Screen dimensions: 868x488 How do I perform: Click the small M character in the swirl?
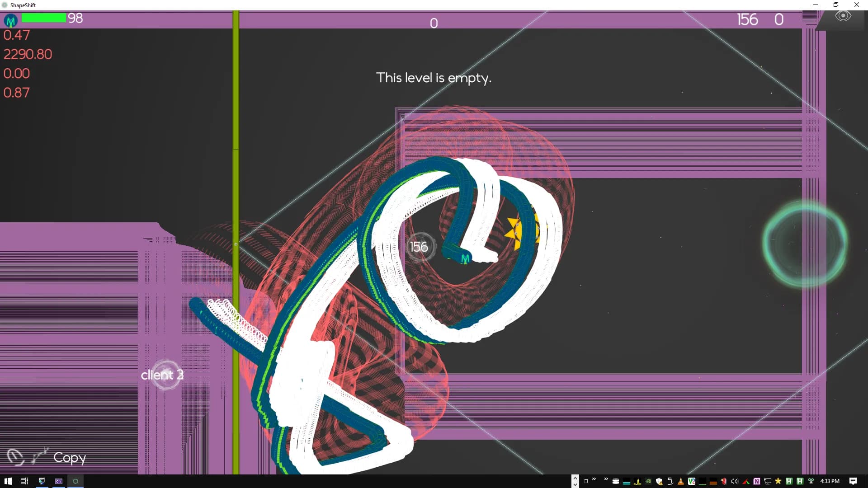coord(465,259)
